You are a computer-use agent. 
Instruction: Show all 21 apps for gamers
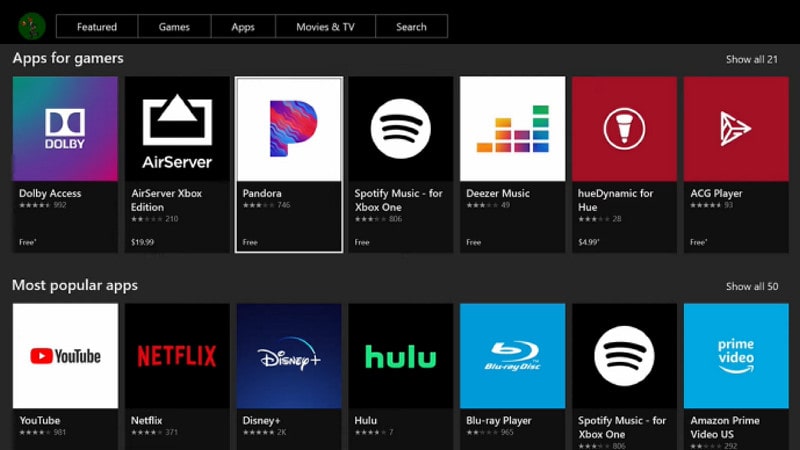tap(752, 59)
